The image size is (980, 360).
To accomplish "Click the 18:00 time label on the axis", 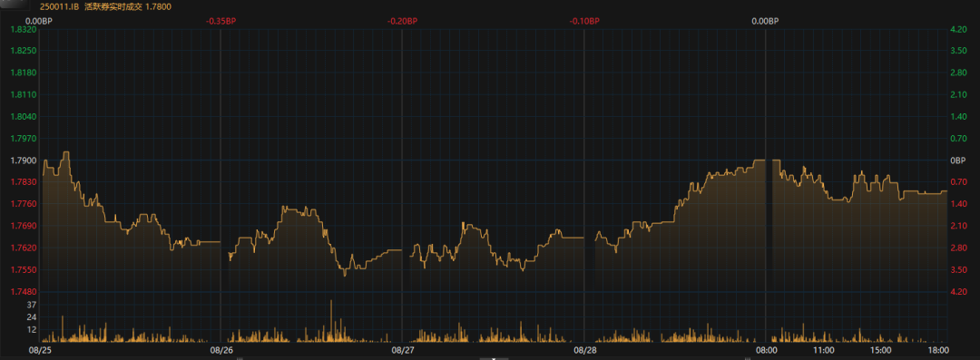I will [x=938, y=350].
